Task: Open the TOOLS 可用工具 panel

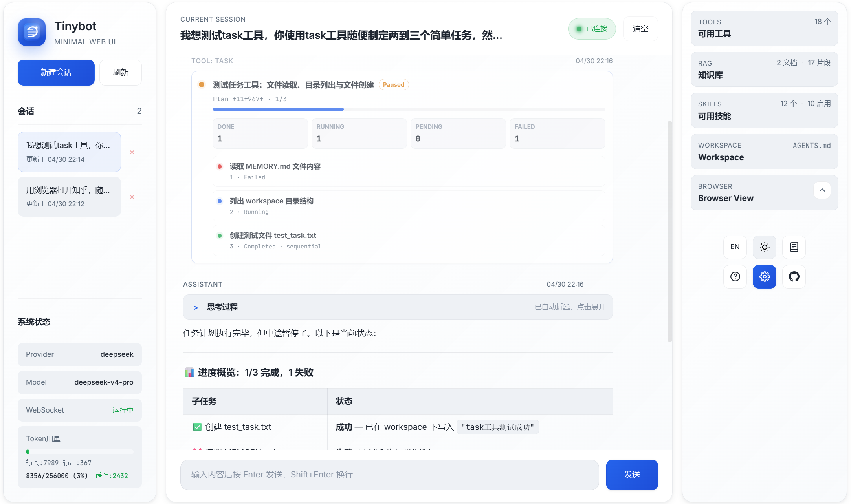Action: tap(764, 28)
